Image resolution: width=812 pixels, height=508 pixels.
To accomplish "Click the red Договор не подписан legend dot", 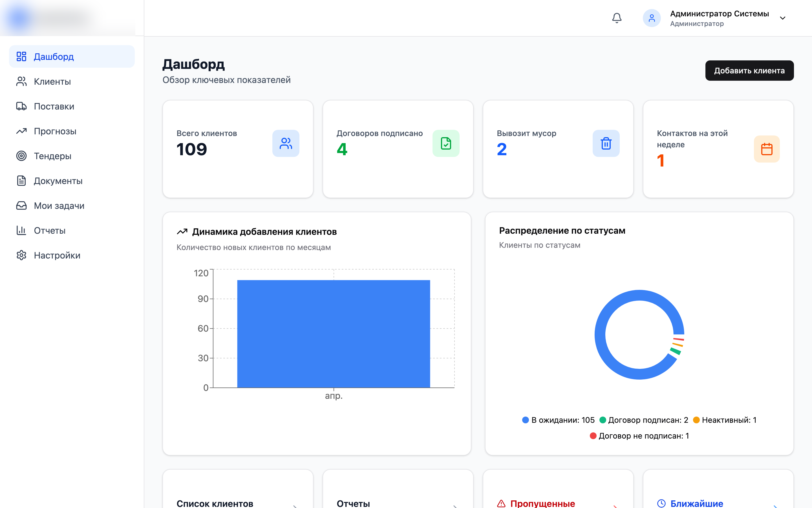I will pyautogui.click(x=593, y=436).
